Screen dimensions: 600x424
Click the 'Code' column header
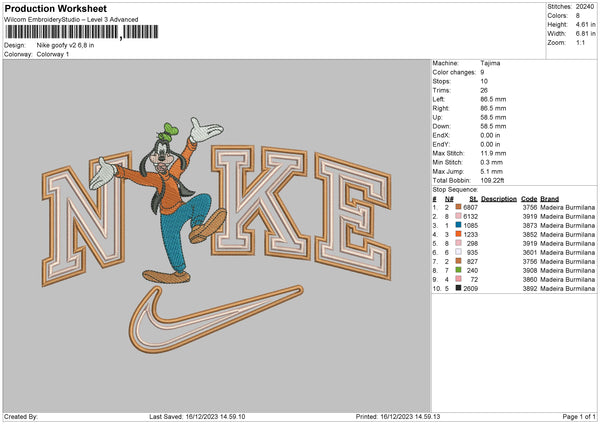(x=529, y=199)
